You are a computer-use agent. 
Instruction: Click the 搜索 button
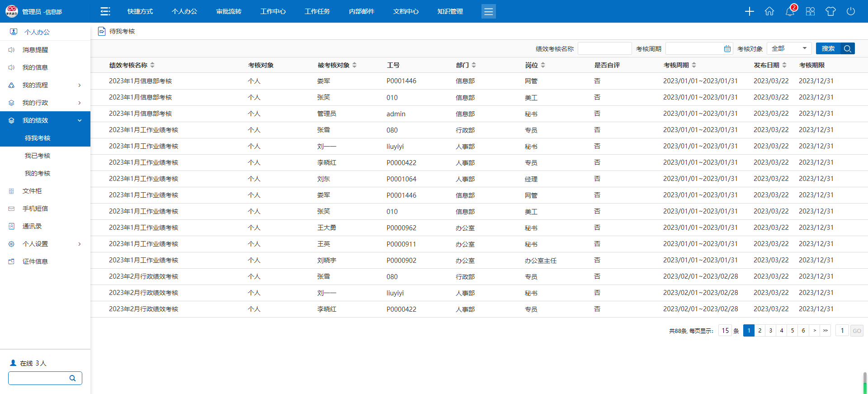point(828,48)
